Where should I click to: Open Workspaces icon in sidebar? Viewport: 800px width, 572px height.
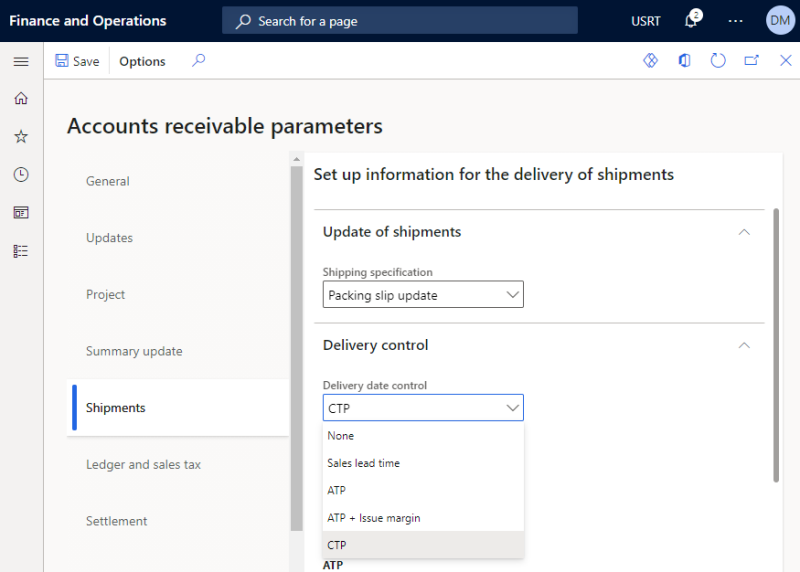(x=21, y=212)
